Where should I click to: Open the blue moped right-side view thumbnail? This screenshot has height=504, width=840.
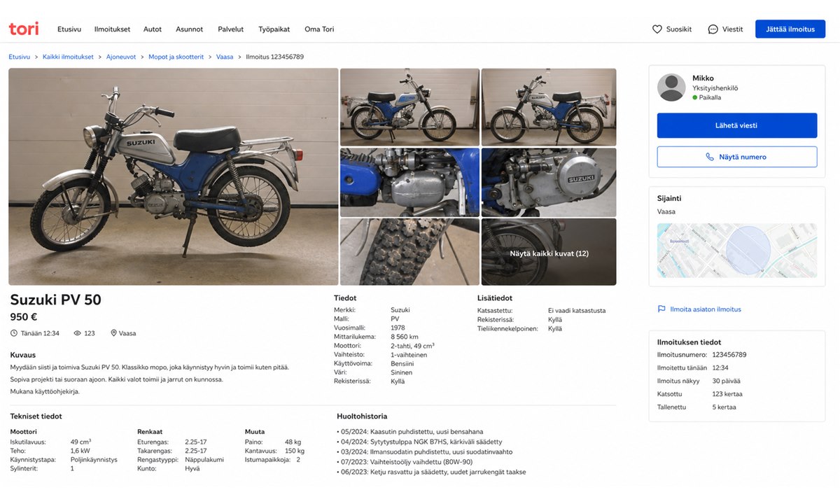coord(409,106)
